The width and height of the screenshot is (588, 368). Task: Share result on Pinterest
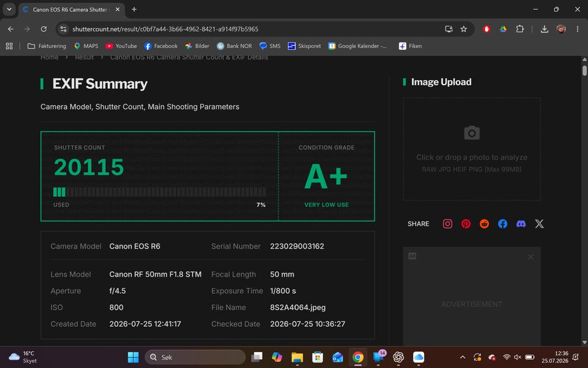point(466,224)
